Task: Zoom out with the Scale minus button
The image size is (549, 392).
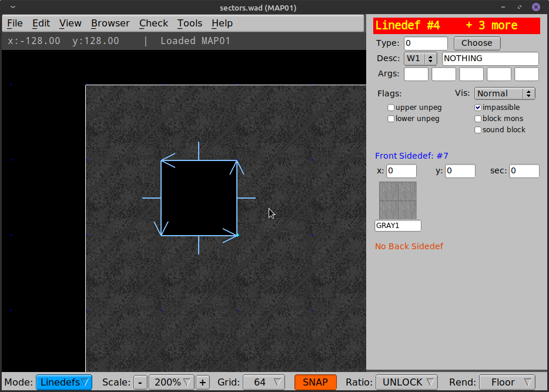Action: click(x=140, y=382)
